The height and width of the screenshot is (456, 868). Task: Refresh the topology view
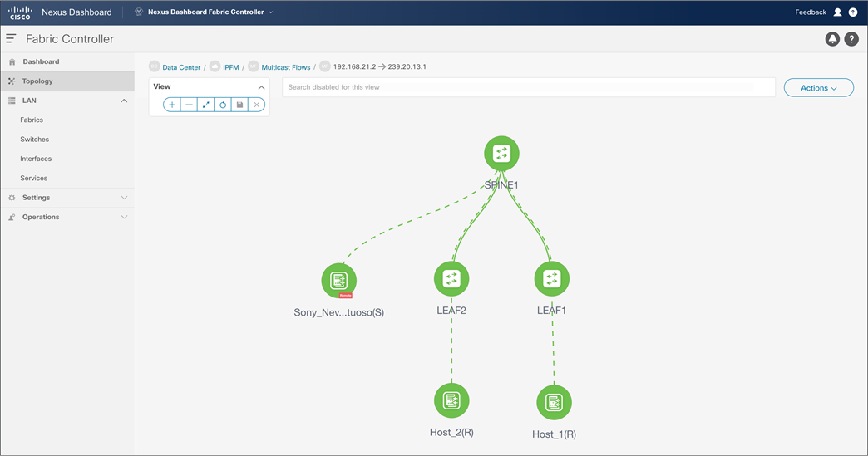point(223,105)
